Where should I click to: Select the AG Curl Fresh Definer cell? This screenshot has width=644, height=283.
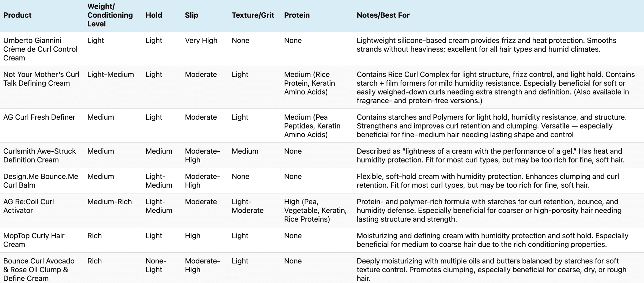tap(39, 117)
